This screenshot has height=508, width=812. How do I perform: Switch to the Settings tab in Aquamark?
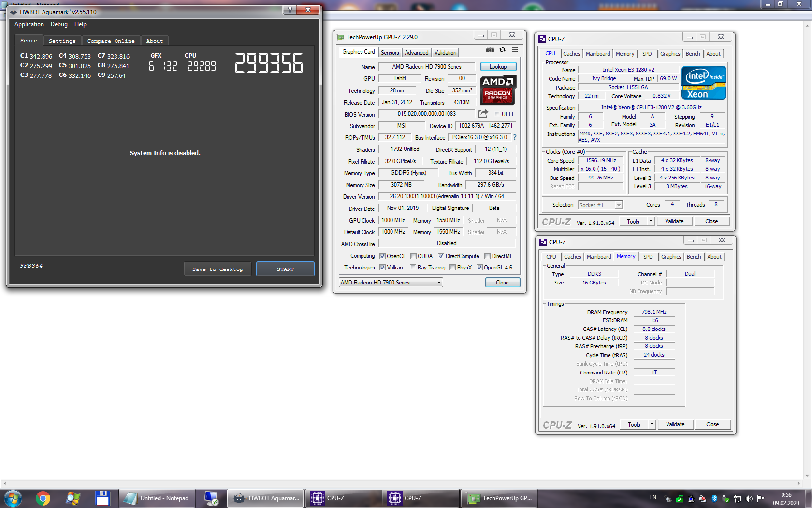[x=62, y=41]
